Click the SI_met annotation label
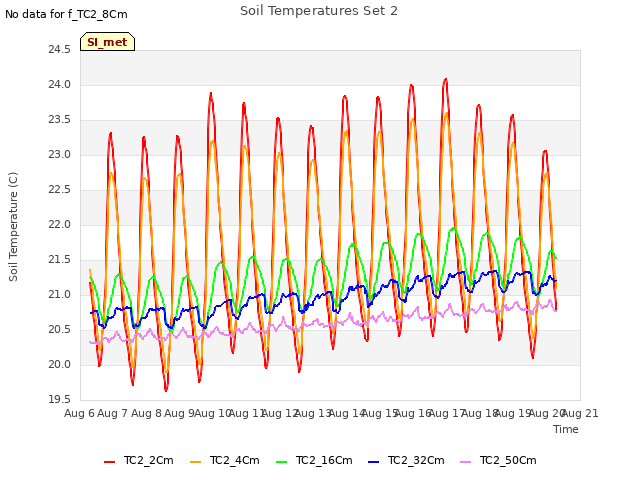The width and height of the screenshot is (640, 480). (107, 42)
